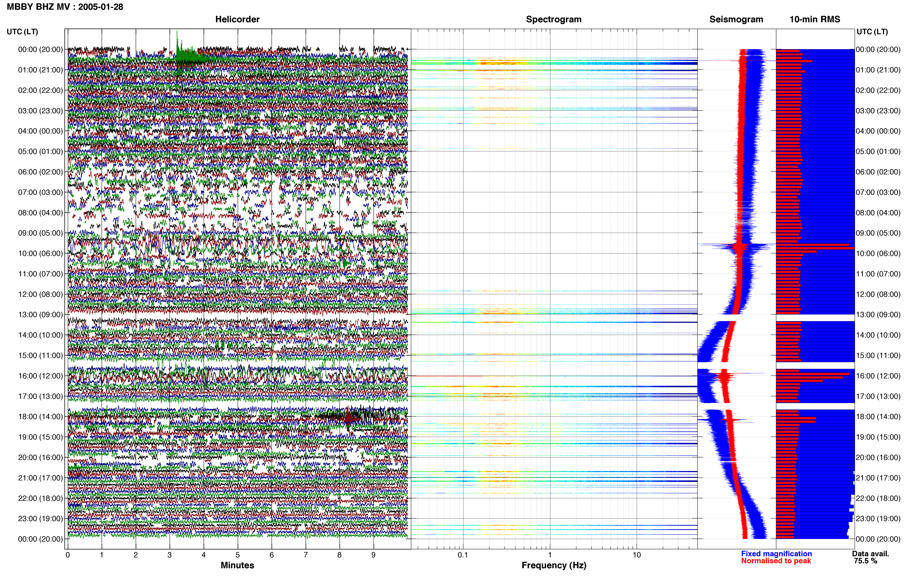This screenshot has width=924, height=578.
Task: Click right time label '08:00 (04:00)'
Action: pyautogui.click(x=878, y=213)
